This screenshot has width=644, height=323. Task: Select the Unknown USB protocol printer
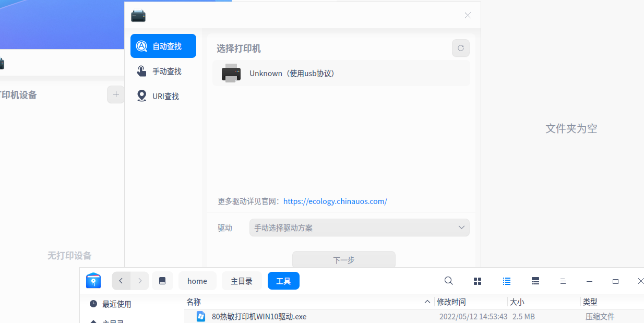[x=341, y=73]
